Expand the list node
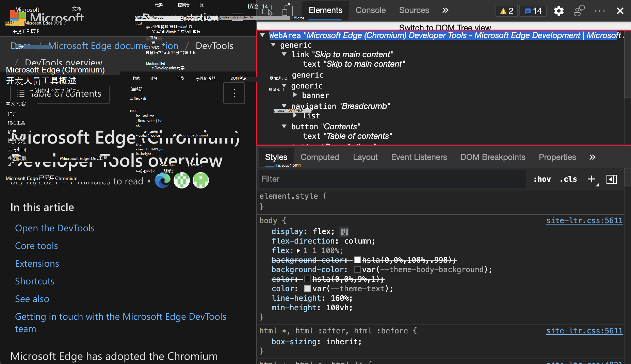Viewport: 631px width, 364px height. 295,115
